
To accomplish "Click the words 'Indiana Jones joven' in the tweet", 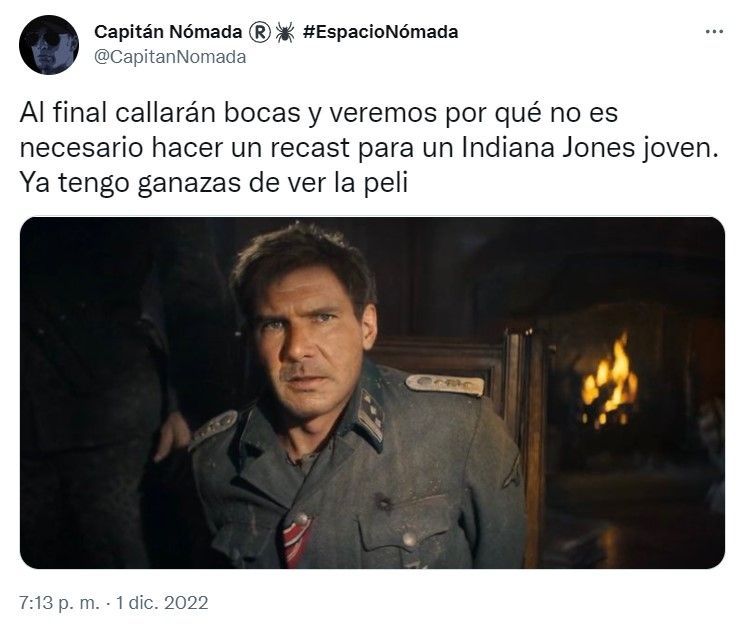I will pos(589,148).
